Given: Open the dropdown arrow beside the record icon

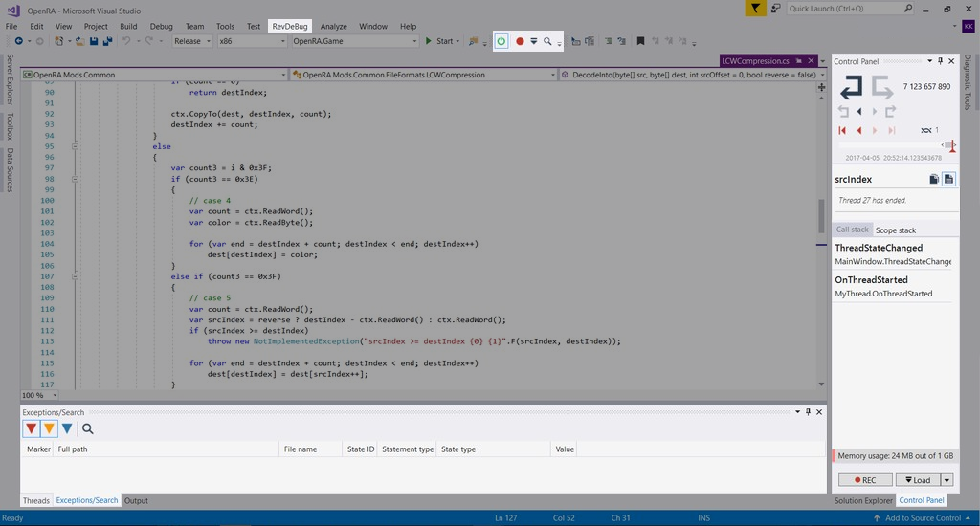Looking at the screenshot, I should (x=534, y=41).
